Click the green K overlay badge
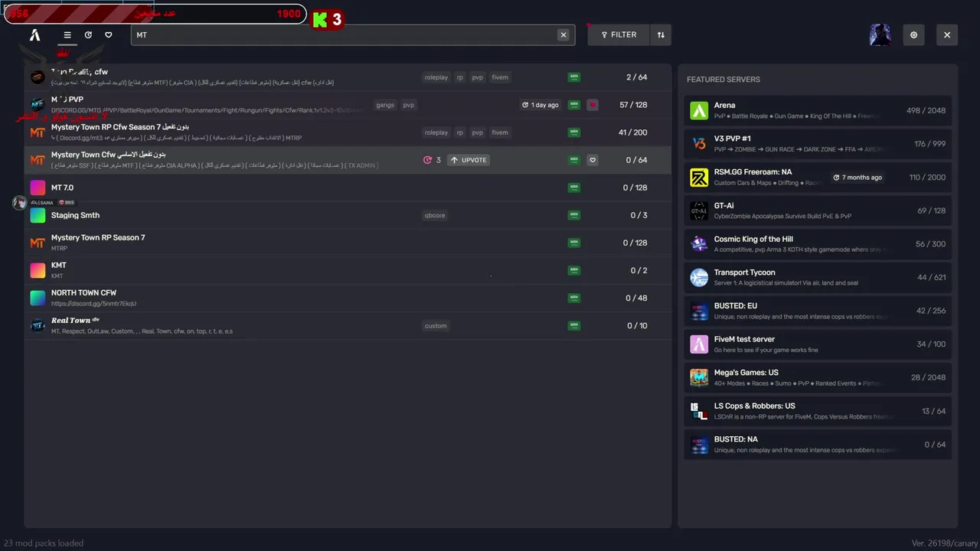 point(320,20)
